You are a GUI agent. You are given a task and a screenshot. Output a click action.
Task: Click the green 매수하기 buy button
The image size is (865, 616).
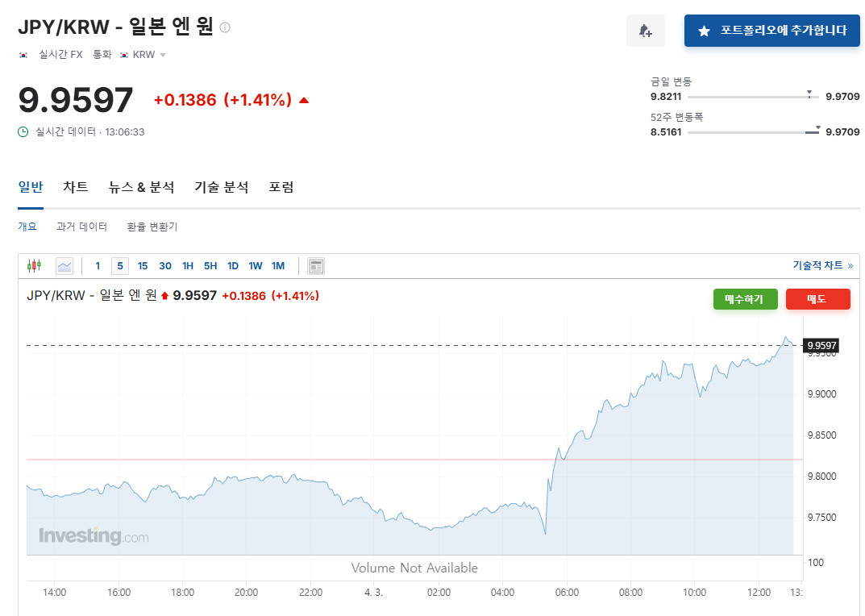(x=744, y=299)
